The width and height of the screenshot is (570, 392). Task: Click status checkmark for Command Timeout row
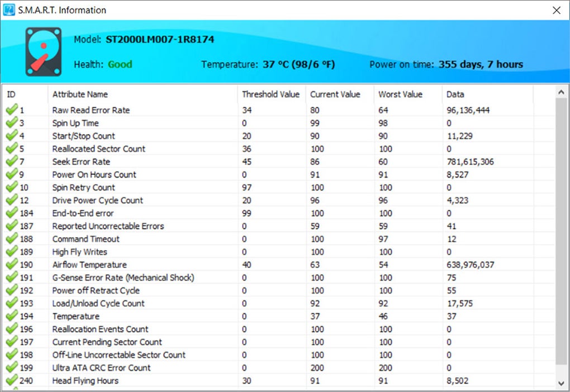tap(12, 238)
